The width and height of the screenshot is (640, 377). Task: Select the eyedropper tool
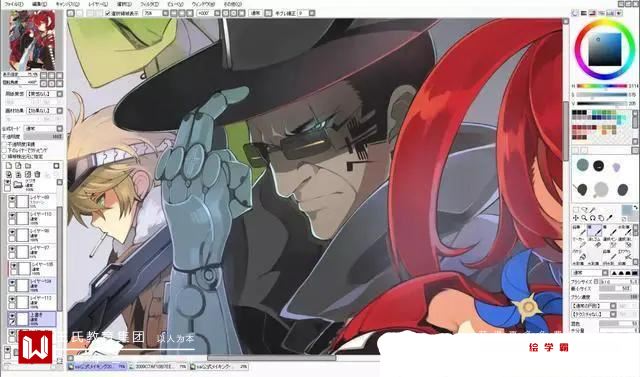[x=610, y=218]
